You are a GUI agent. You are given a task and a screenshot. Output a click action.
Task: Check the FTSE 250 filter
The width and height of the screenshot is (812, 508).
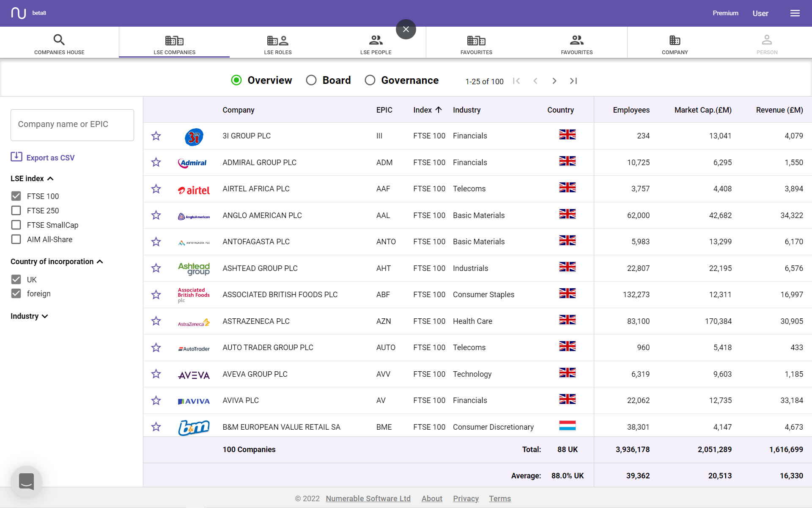click(x=16, y=210)
